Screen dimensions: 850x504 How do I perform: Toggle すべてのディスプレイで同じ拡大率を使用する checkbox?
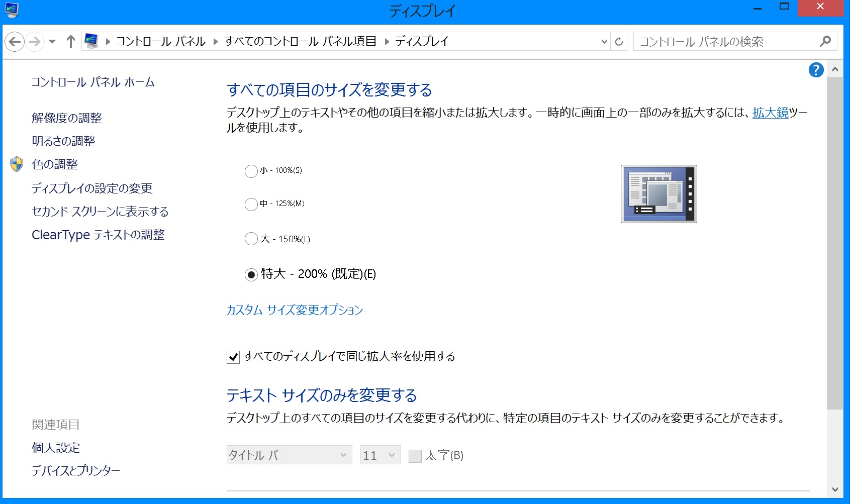coord(233,357)
